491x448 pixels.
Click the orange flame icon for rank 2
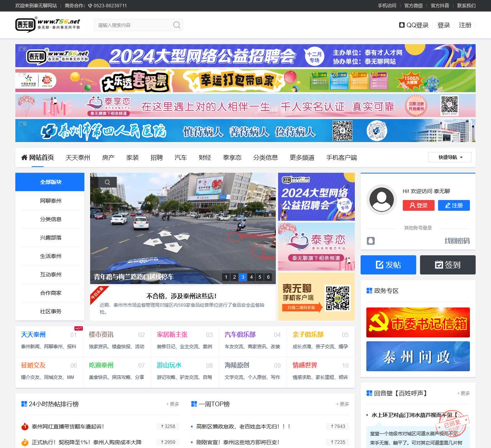coord(25,442)
